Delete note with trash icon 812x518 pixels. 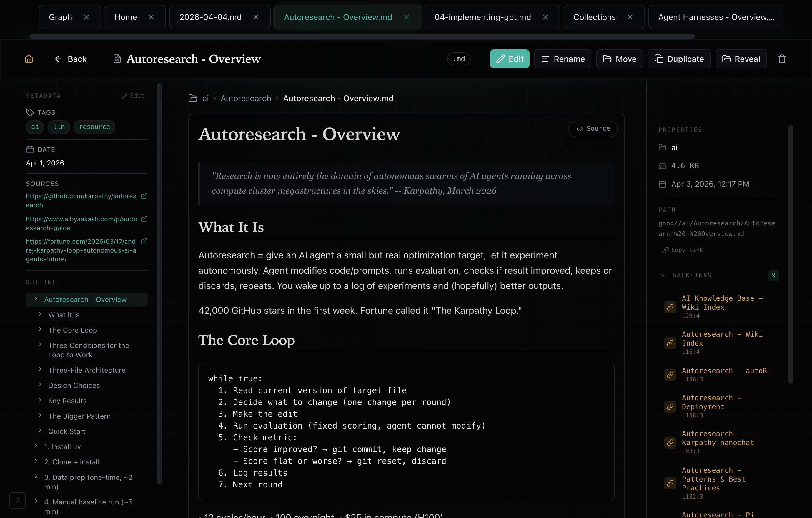click(782, 59)
